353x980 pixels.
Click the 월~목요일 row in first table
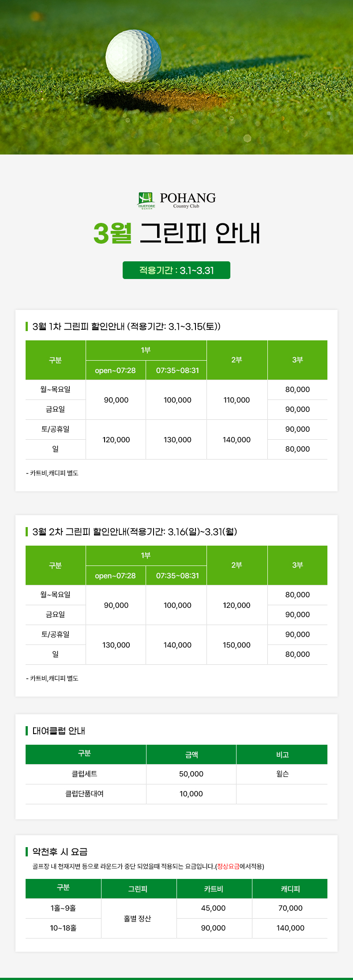[176, 390]
